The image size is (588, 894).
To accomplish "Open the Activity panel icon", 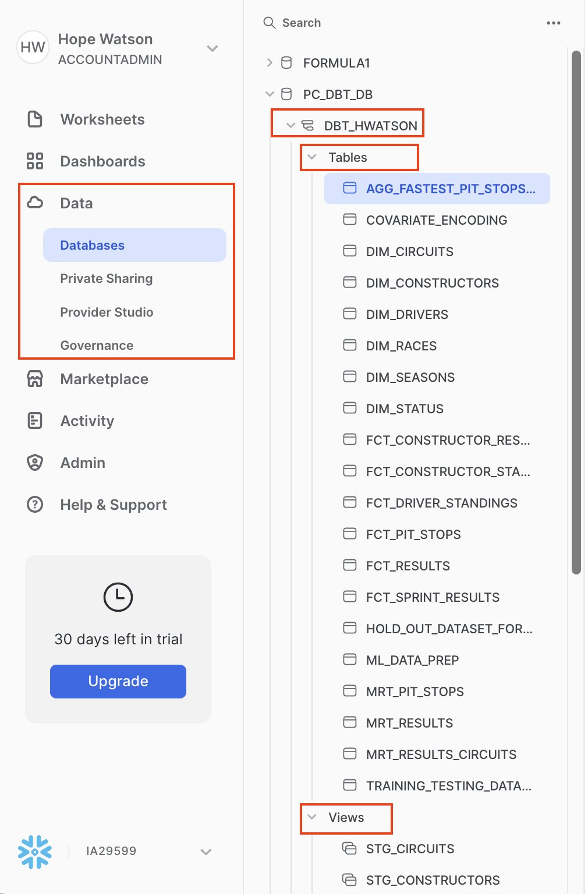I will 35,420.
